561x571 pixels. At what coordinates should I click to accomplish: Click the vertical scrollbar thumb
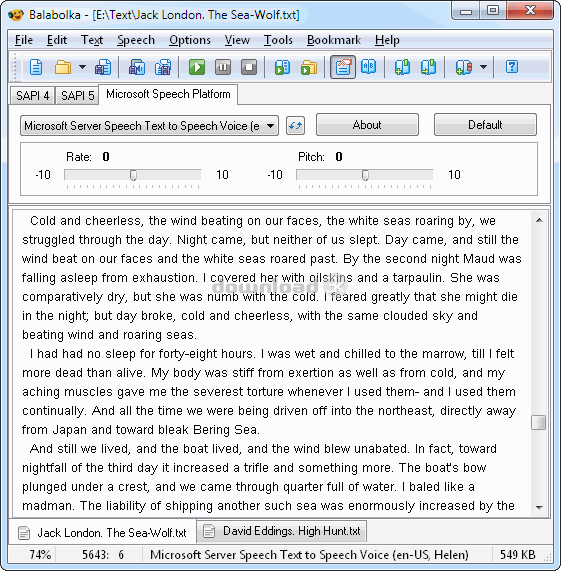point(539,423)
